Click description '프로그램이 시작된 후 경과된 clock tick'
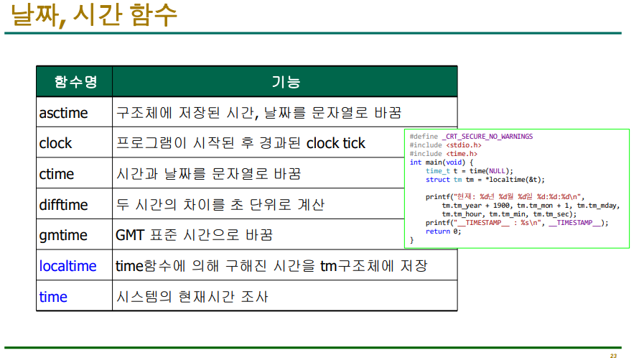This screenshot has height=358, width=644. click(241, 143)
